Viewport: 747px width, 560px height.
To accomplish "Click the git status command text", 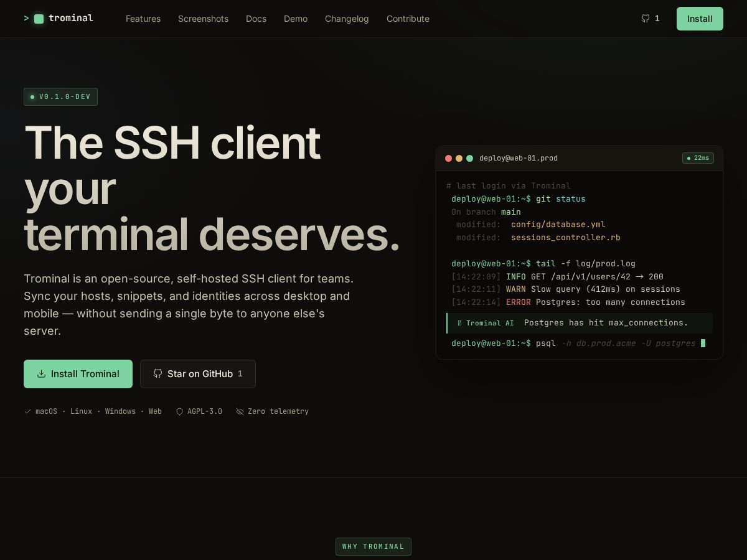I will [561, 199].
